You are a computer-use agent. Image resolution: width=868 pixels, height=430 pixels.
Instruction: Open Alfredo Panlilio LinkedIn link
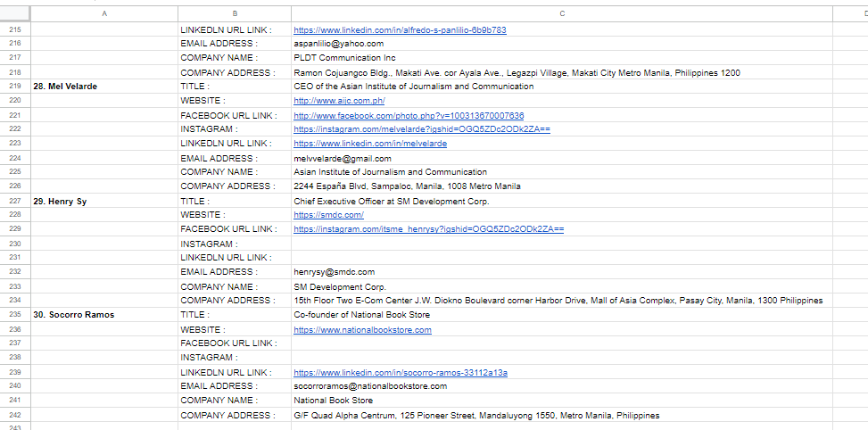400,29
